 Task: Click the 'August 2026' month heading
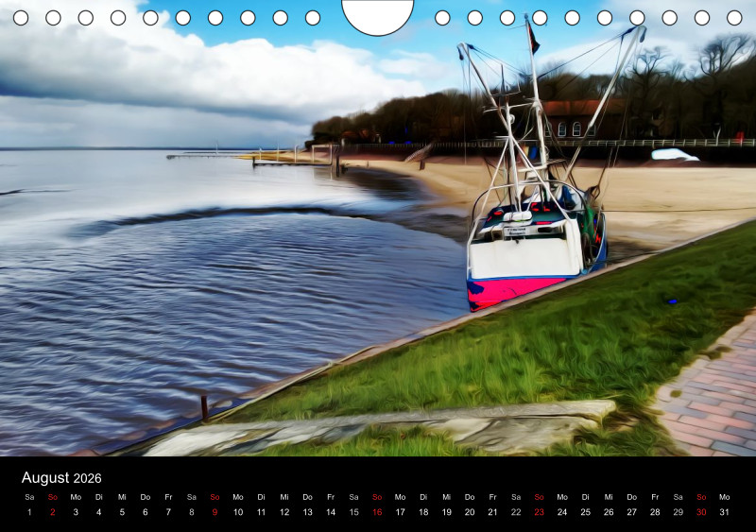[x=61, y=477]
